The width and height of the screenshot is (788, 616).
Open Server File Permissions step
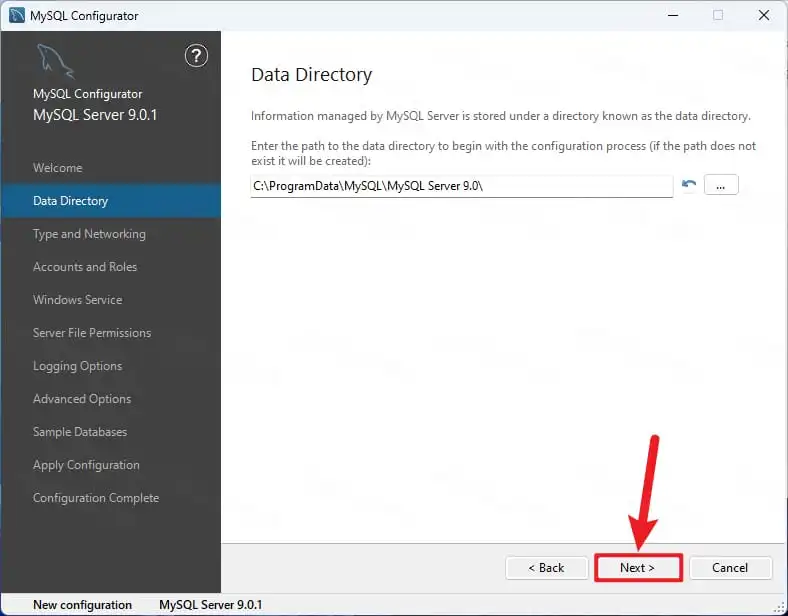pyautogui.click(x=92, y=333)
